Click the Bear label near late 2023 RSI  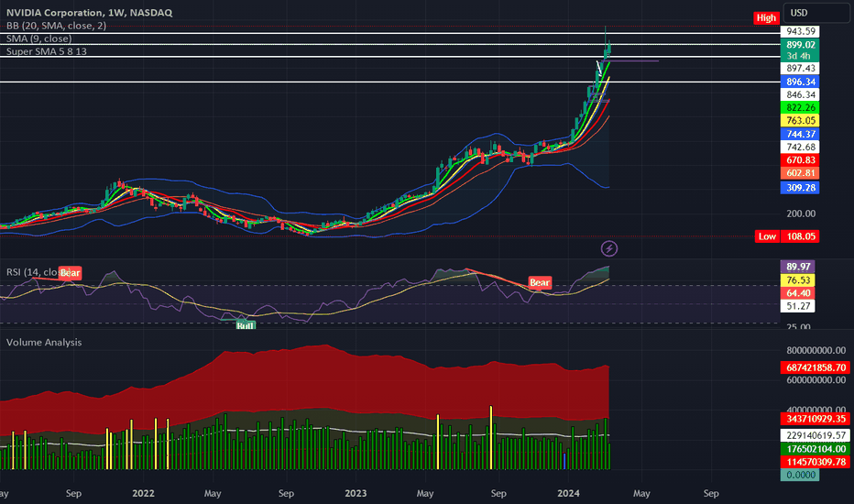click(540, 282)
